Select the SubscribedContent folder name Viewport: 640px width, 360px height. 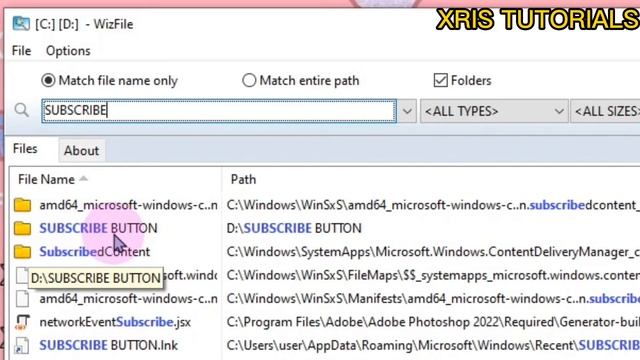pyautogui.click(x=95, y=252)
